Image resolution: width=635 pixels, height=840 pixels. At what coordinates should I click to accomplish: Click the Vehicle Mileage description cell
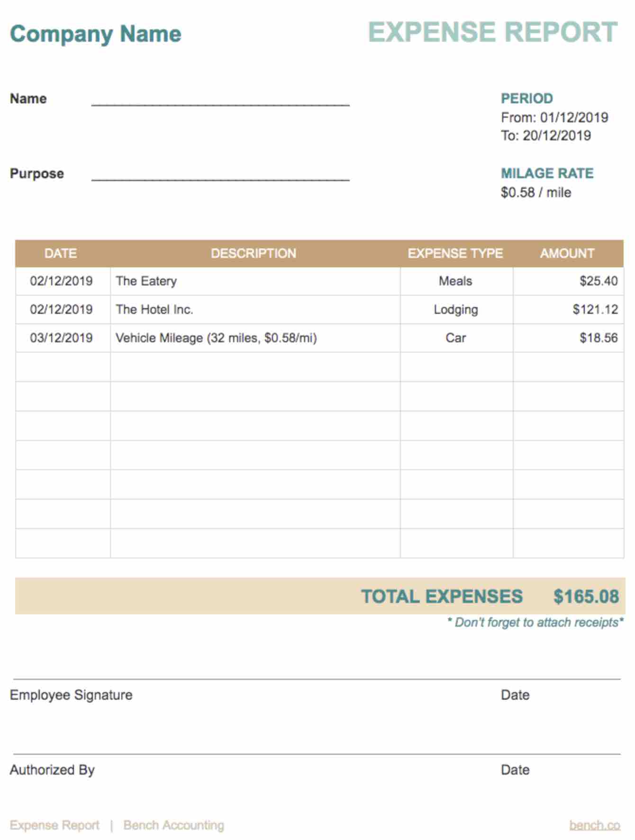click(x=255, y=338)
